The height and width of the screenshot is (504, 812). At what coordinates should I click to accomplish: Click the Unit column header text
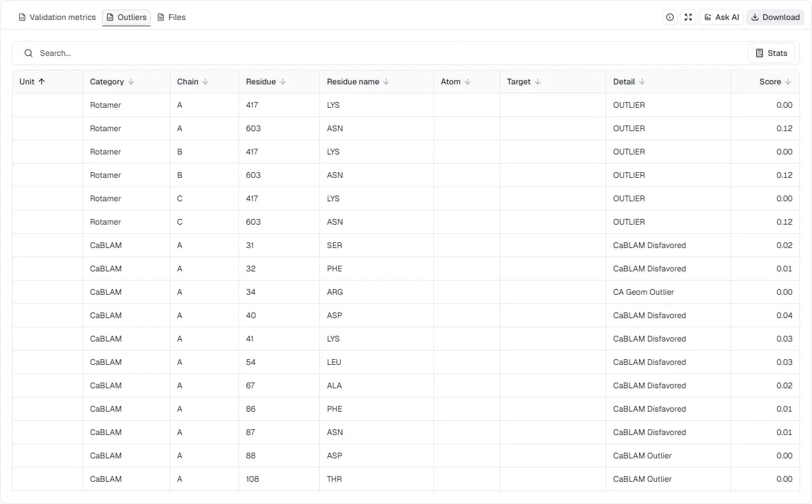click(27, 82)
